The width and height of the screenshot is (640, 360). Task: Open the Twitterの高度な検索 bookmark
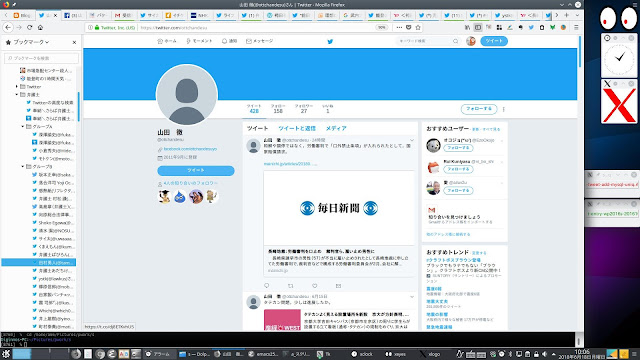tap(50, 102)
